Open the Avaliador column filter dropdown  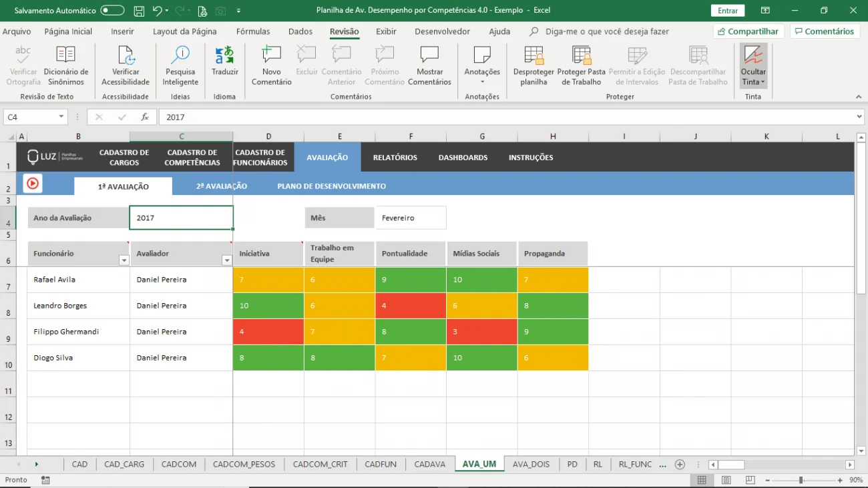click(x=226, y=260)
